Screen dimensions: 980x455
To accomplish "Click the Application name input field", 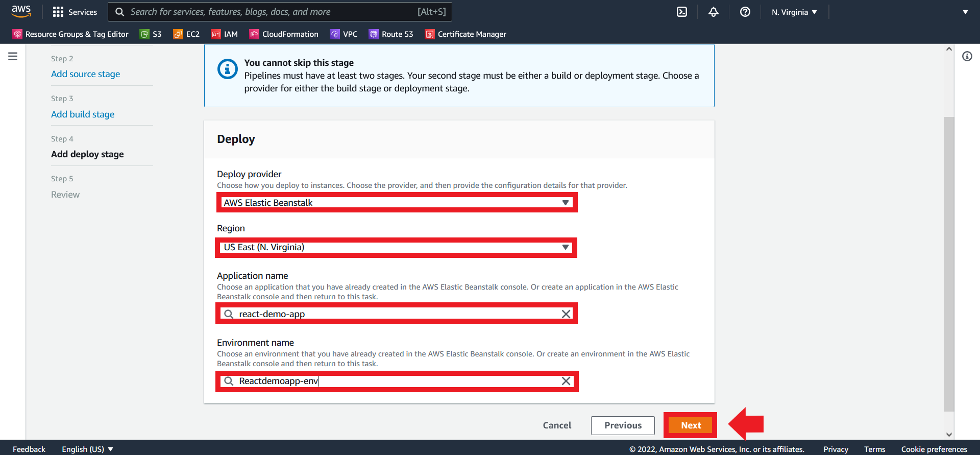I will coord(397,314).
